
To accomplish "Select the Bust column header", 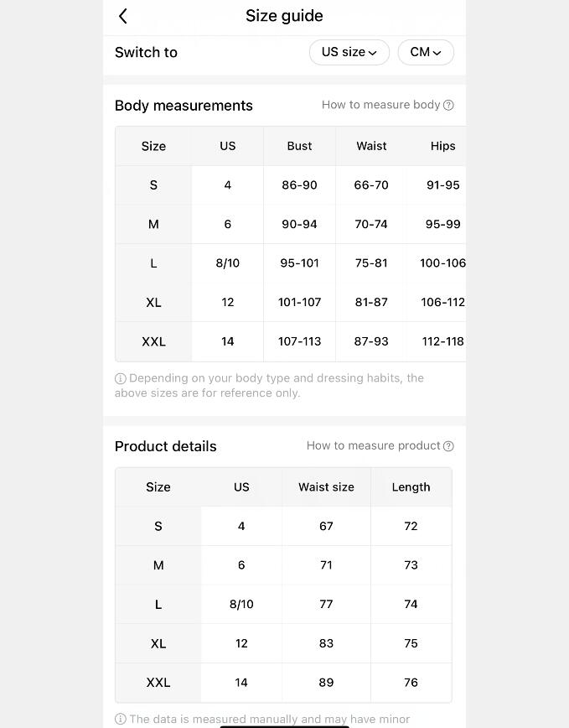I will (x=299, y=146).
